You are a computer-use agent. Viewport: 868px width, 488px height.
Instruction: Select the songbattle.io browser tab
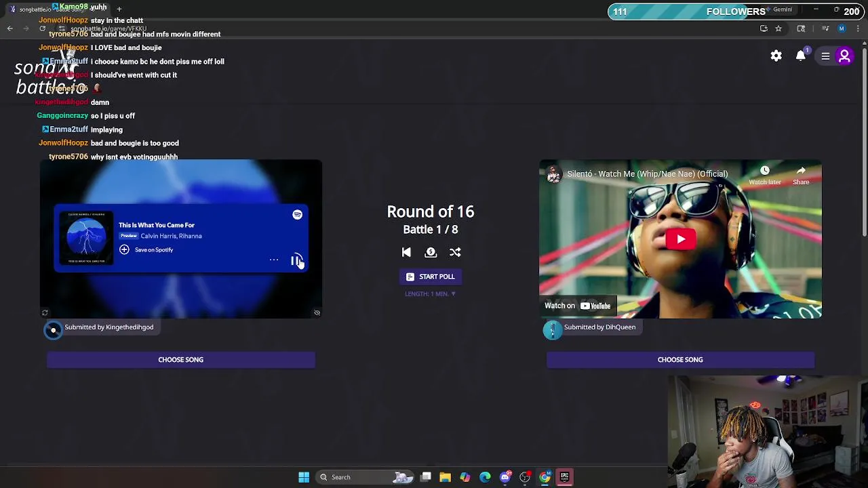point(57,9)
